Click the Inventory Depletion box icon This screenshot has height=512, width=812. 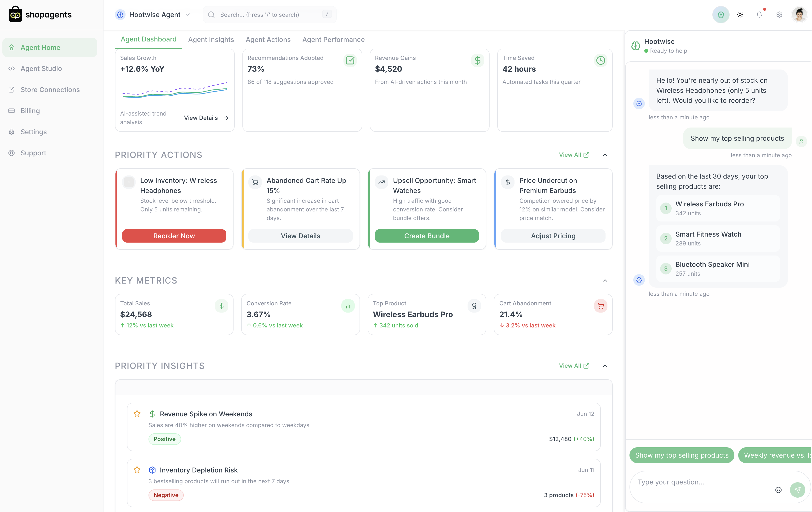pyautogui.click(x=152, y=470)
